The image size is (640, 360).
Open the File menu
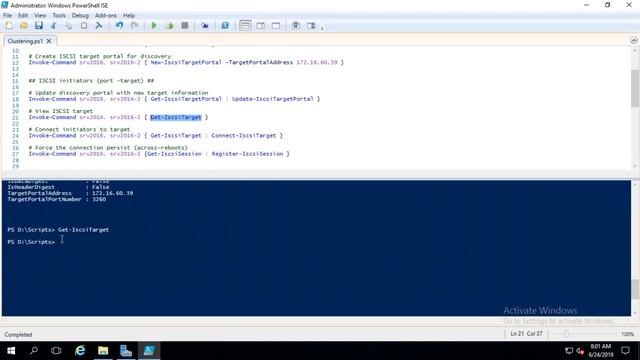point(7,16)
